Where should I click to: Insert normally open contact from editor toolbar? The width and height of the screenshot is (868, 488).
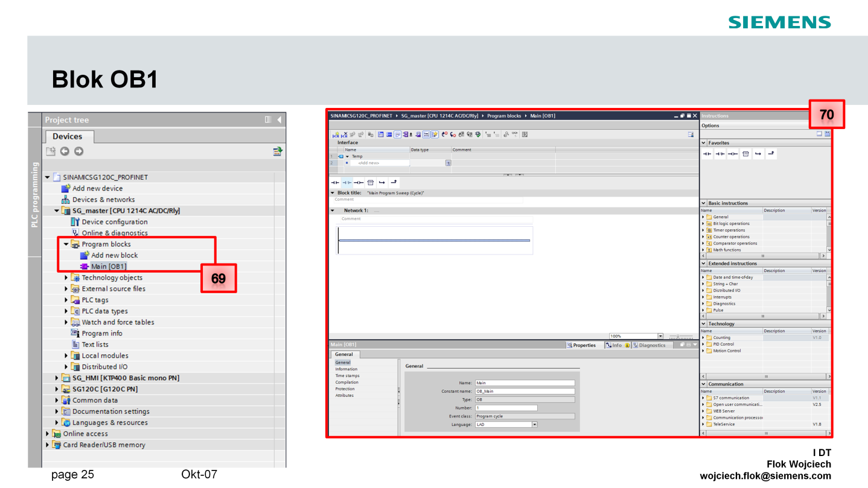coord(335,182)
